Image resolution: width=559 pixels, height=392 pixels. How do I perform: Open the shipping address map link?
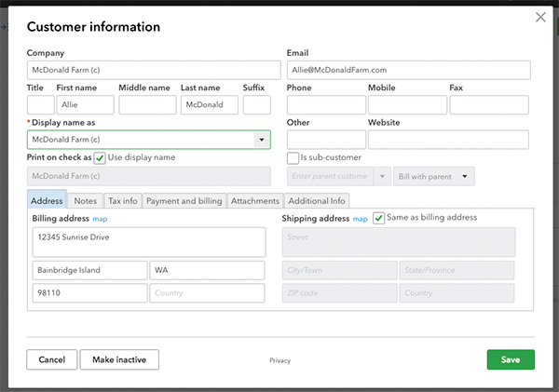pos(361,219)
